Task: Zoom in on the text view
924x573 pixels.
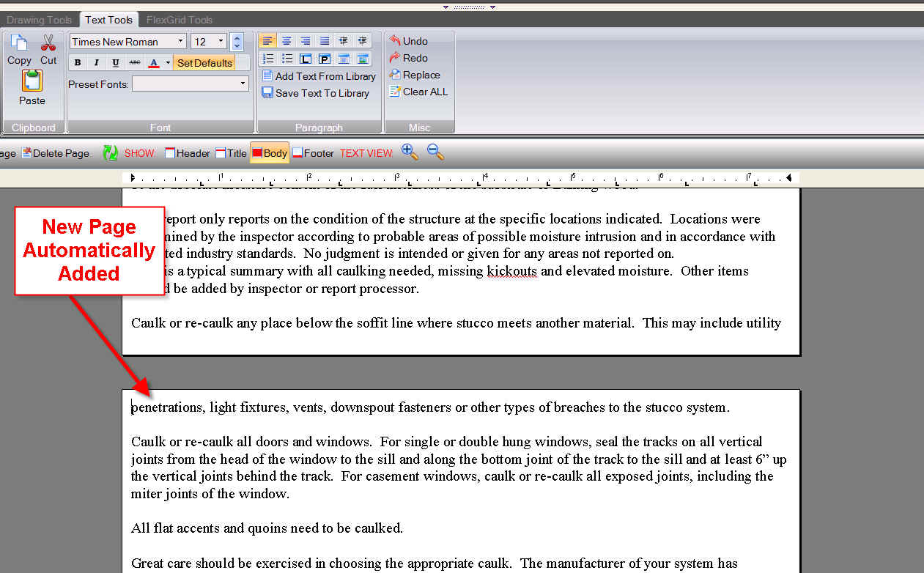Action: pos(410,152)
